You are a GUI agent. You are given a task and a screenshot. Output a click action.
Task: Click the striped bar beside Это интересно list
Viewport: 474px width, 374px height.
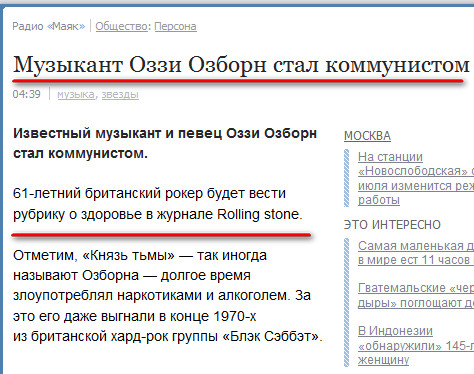coord(347,302)
